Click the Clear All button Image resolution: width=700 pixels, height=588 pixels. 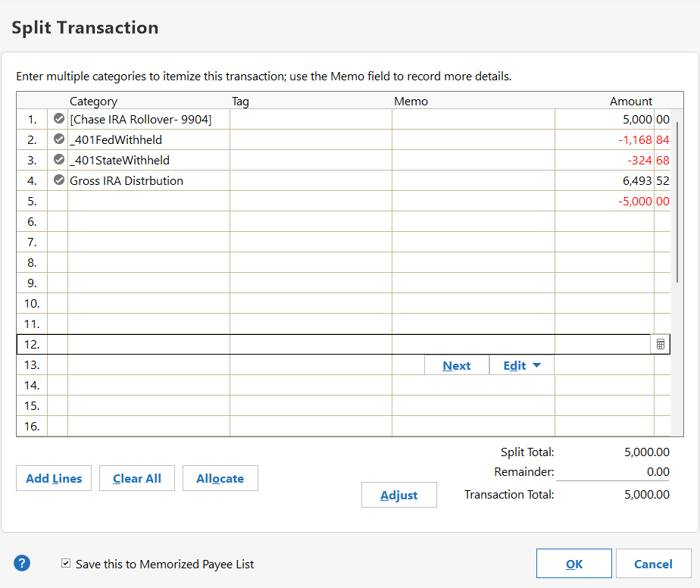click(x=137, y=478)
